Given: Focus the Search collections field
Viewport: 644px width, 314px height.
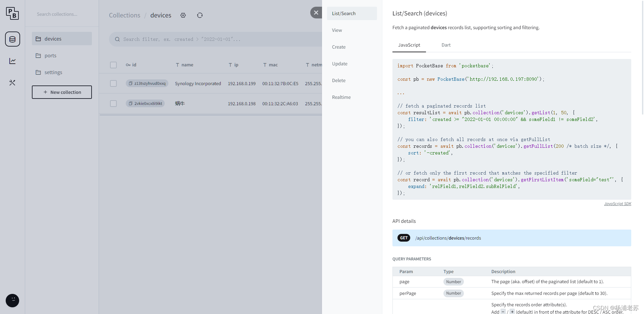Looking at the screenshot, I should [x=62, y=14].
